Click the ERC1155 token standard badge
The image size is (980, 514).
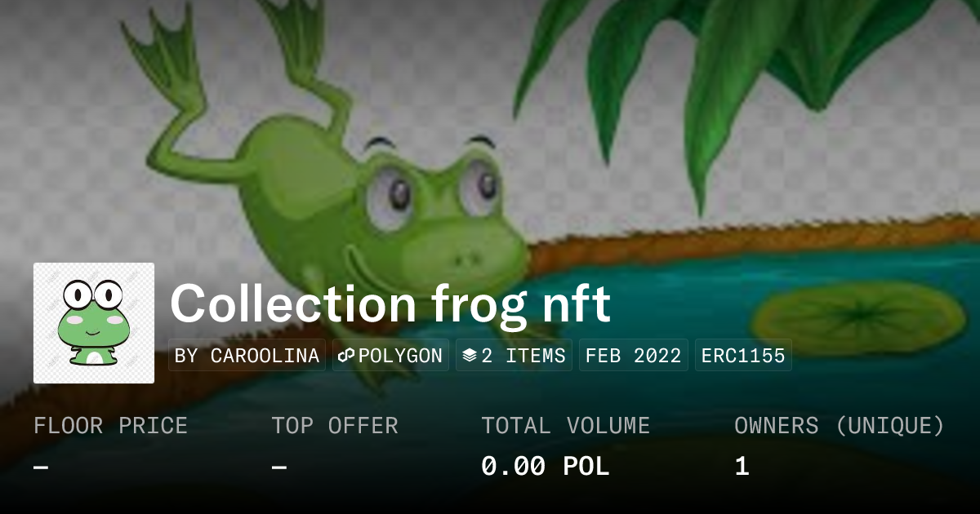tap(743, 356)
